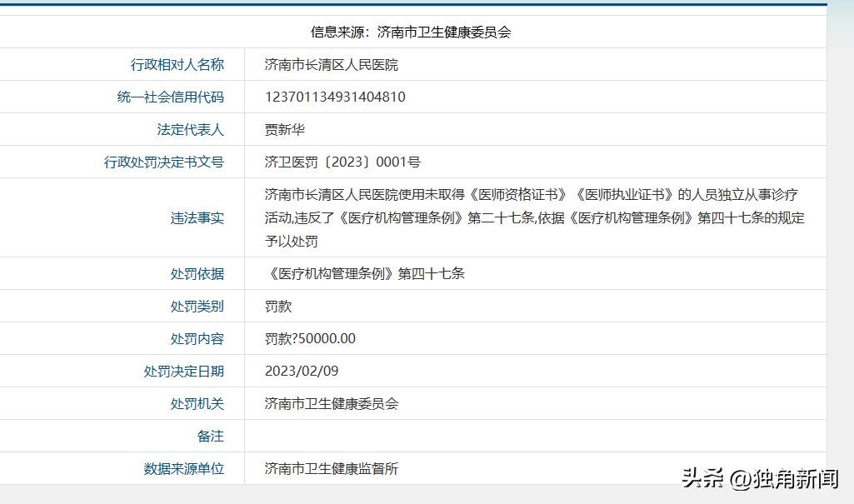Click the violation facts paragraph text
The image size is (854, 504).
click(533, 217)
